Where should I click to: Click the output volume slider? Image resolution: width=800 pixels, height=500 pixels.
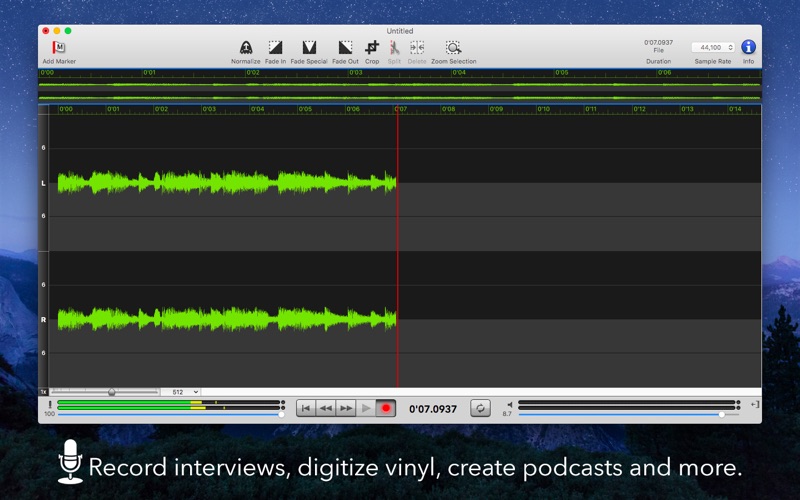pos(628,414)
